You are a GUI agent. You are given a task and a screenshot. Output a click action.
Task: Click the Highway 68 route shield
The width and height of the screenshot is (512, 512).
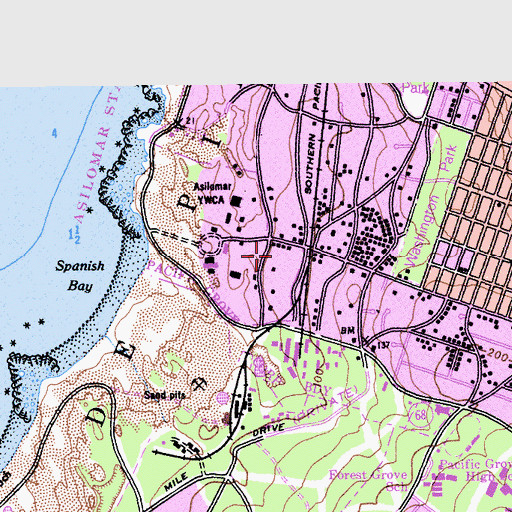click(420, 415)
